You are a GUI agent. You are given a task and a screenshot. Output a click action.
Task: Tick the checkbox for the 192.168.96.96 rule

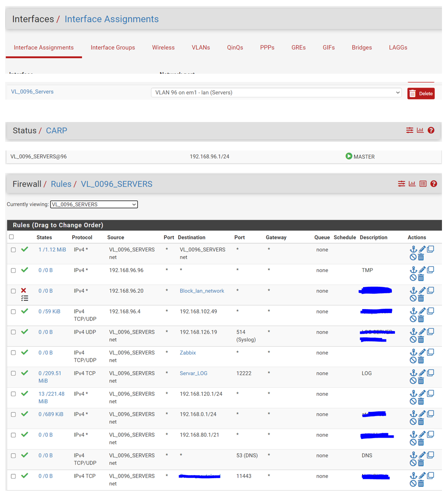pos(13,270)
